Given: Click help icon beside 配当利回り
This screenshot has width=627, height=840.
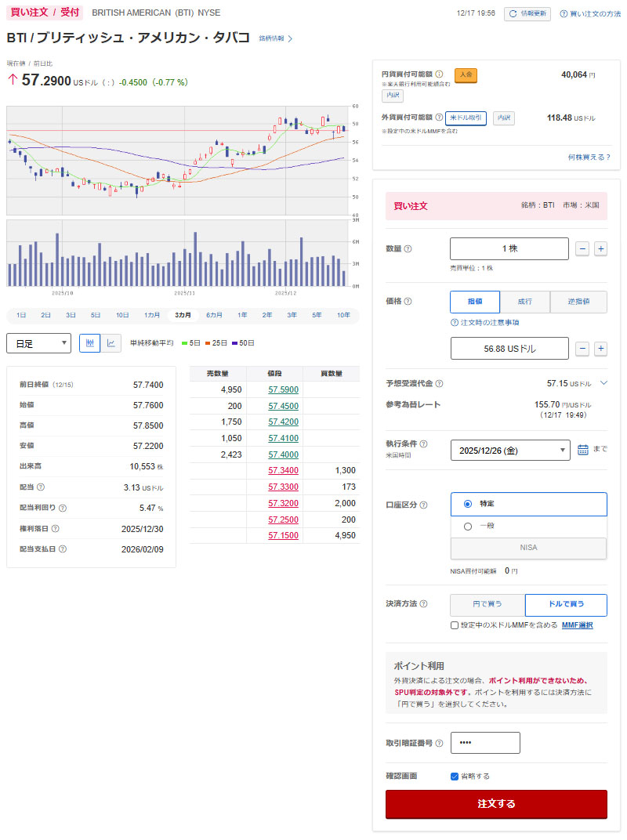Looking at the screenshot, I should coord(63,508).
